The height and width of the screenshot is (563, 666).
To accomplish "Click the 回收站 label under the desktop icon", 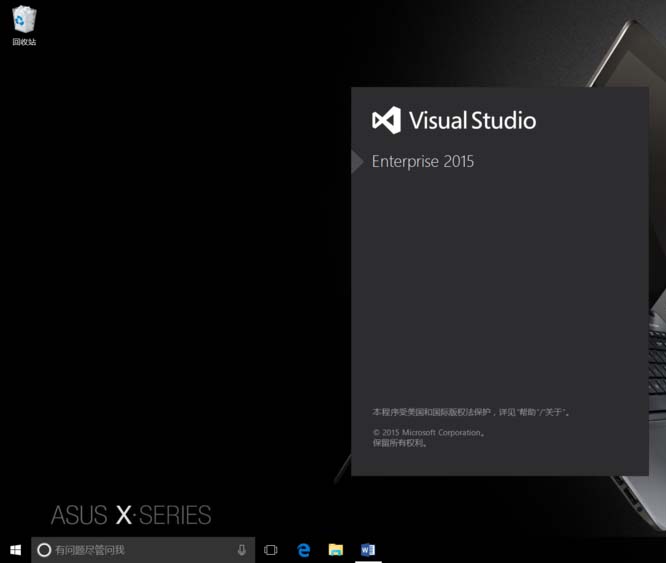I will point(24,42).
